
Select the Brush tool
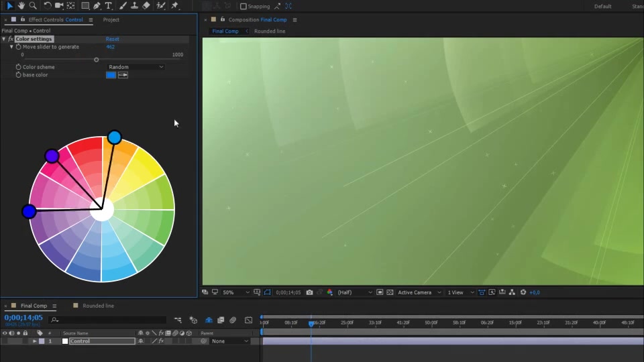coord(122,6)
